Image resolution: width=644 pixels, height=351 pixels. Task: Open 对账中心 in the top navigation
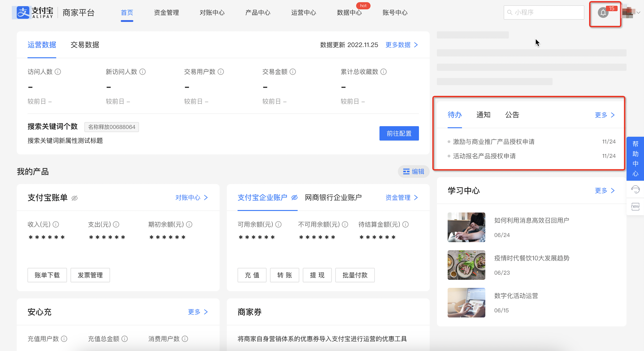[212, 13]
